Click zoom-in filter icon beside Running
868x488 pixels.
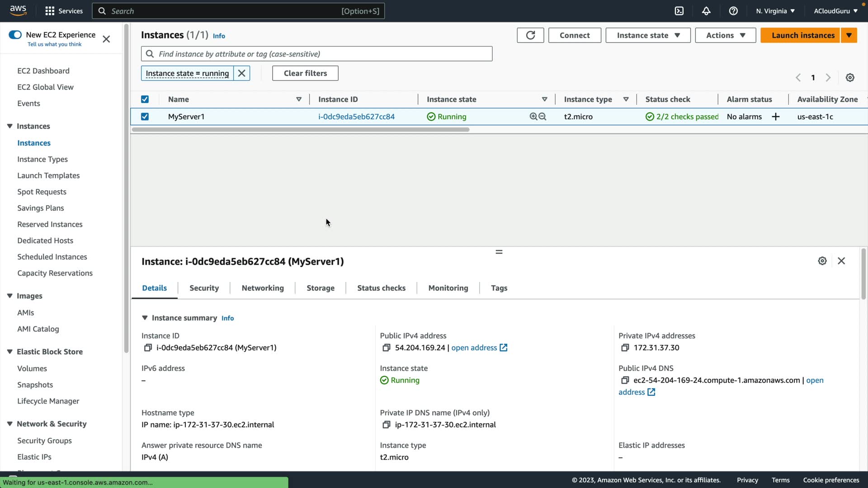[x=533, y=117]
